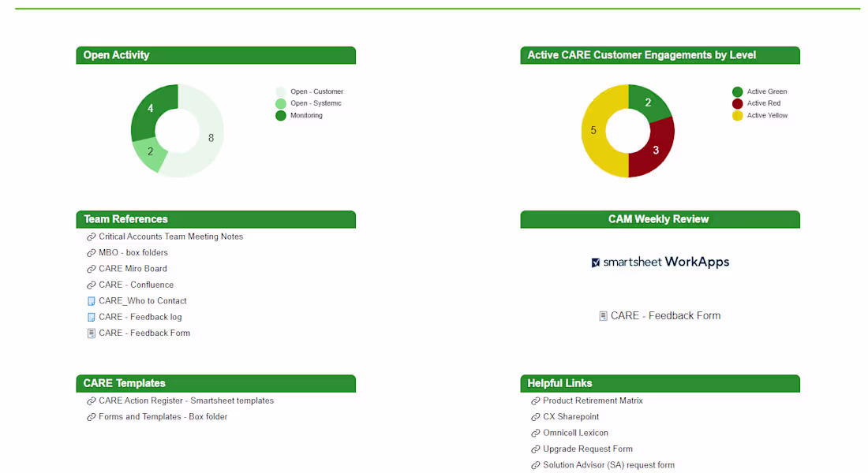Click the Smartsheet checkmark logo icon
The height and width of the screenshot is (473, 868).
pos(596,263)
